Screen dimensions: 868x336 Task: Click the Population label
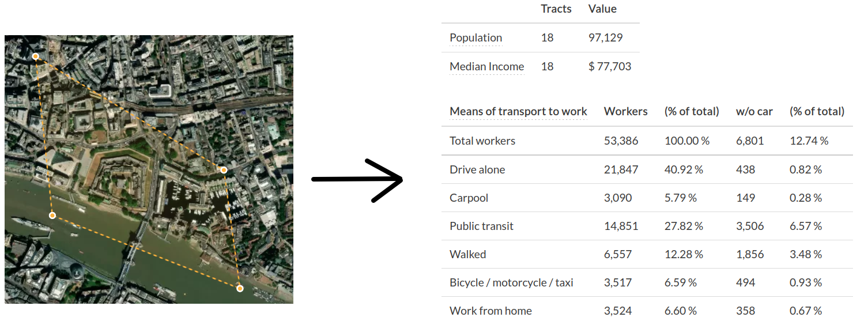475,37
